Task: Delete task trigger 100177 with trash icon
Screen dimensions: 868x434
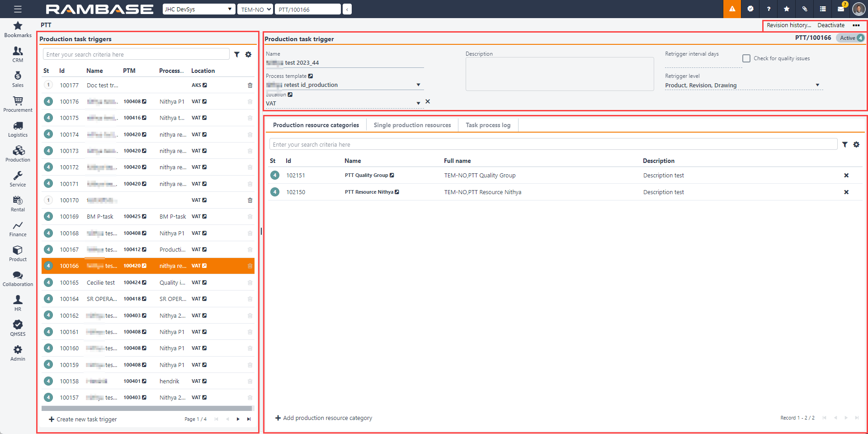Action: pyautogui.click(x=250, y=85)
